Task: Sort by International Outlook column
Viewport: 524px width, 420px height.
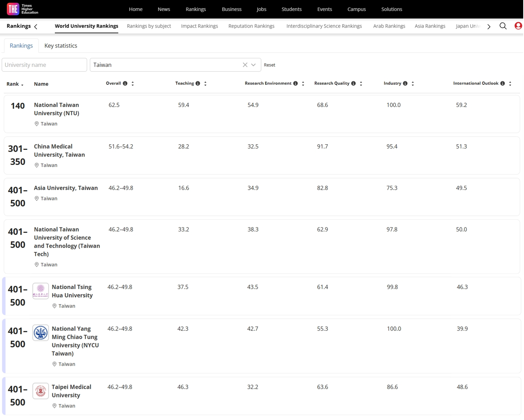Action: click(510, 84)
